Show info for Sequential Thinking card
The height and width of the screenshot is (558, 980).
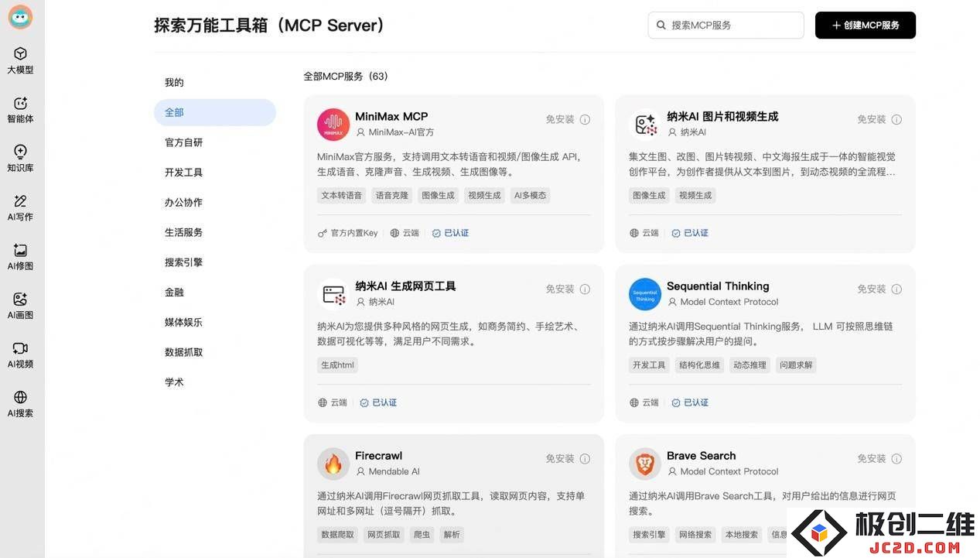(x=896, y=289)
